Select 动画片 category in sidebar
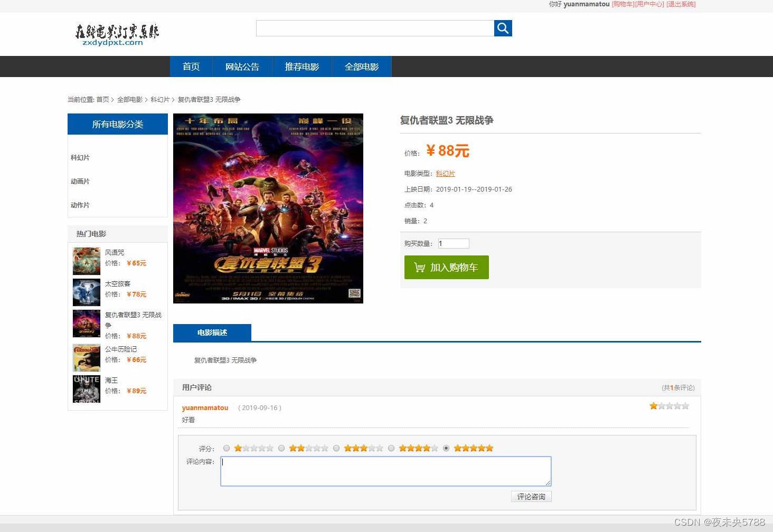Viewport: 773px width, 532px height. 80,181
